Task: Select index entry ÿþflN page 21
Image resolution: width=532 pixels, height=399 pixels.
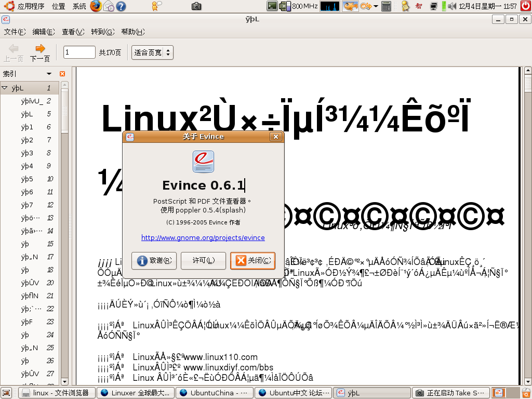Action: [30, 296]
